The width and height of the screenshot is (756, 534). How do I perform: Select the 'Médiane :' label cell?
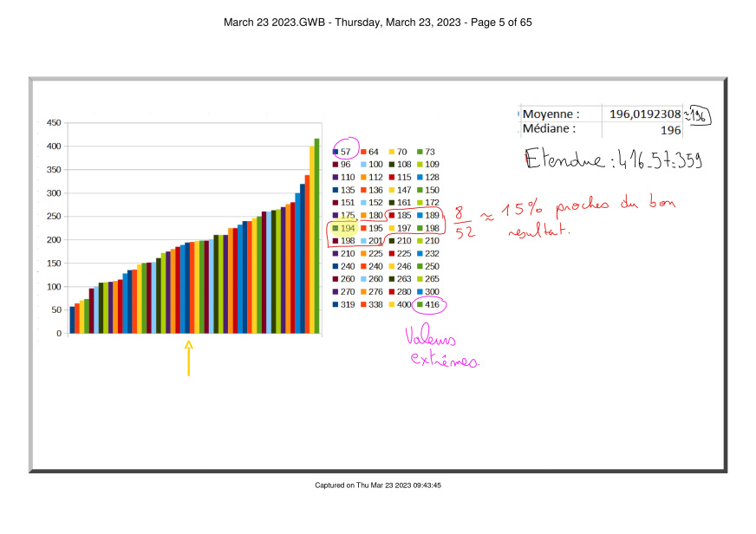pyautogui.click(x=549, y=128)
